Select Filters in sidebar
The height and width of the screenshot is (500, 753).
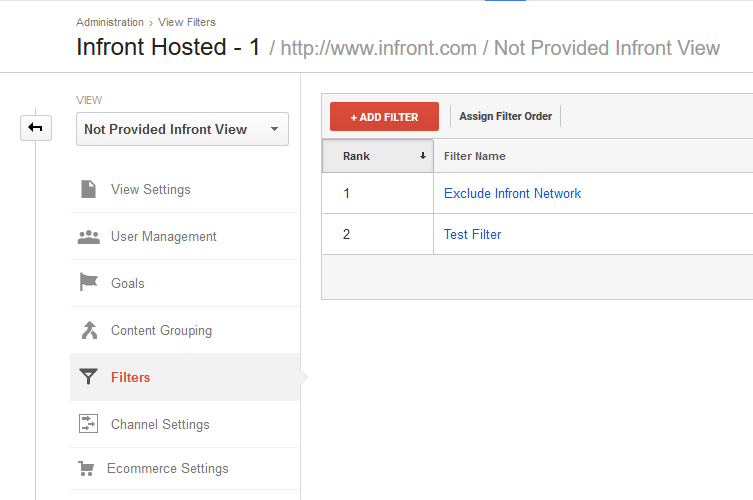click(x=185, y=377)
